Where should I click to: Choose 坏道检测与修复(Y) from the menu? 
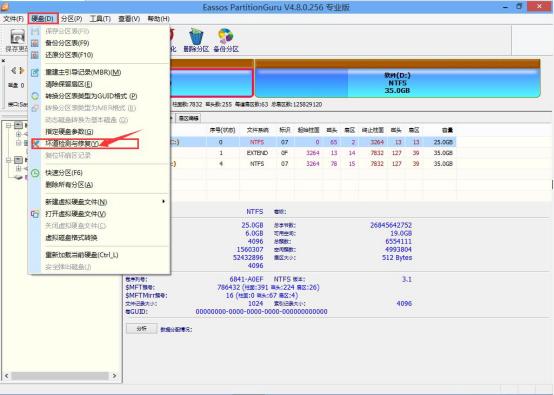click(x=85, y=144)
